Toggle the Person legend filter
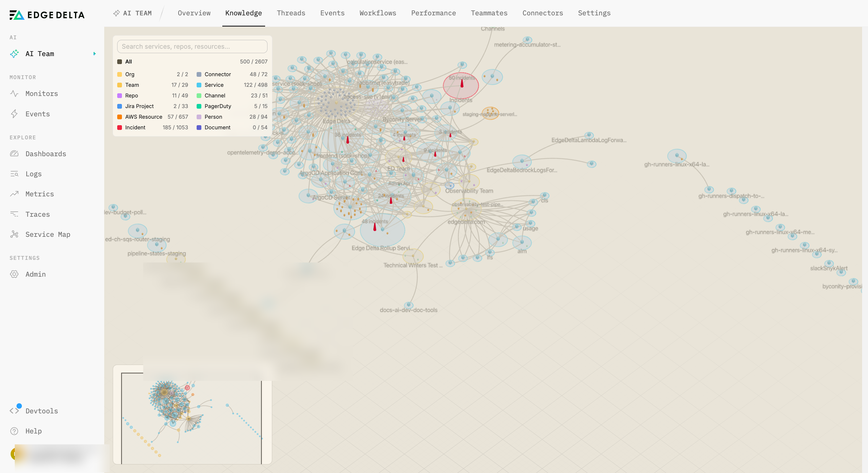The width and height of the screenshot is (868, 473). pos(232,117)
